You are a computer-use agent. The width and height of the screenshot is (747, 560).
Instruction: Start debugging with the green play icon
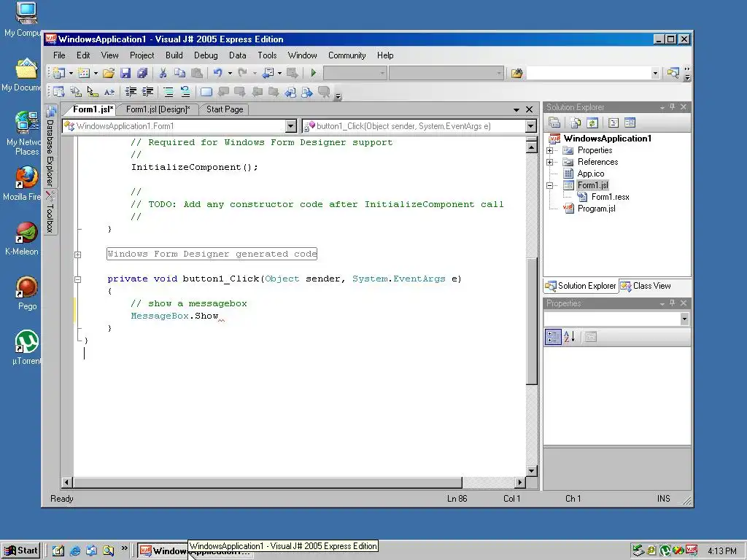pyautogui.click(x=313, y=73)
